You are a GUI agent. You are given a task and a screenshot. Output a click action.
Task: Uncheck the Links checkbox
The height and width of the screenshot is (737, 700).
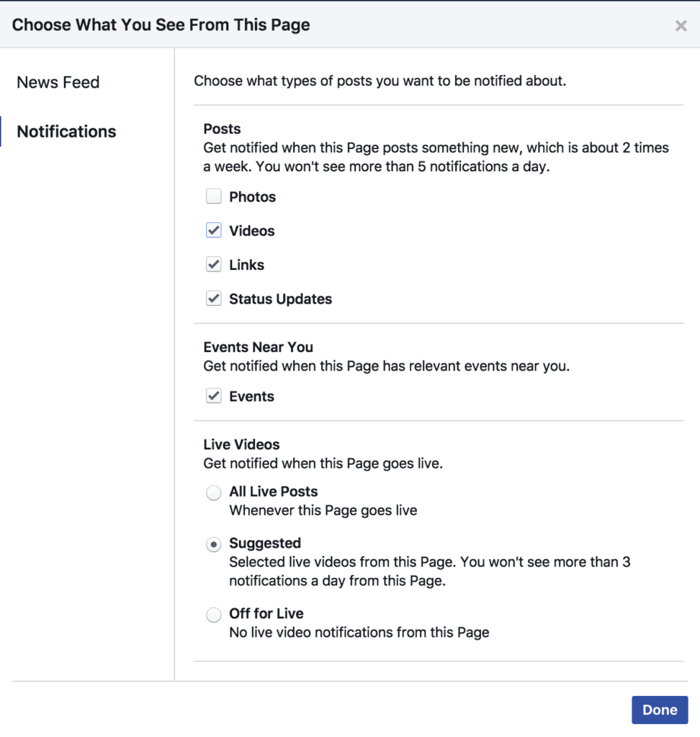pyautogui.click(x=214, y=265)
